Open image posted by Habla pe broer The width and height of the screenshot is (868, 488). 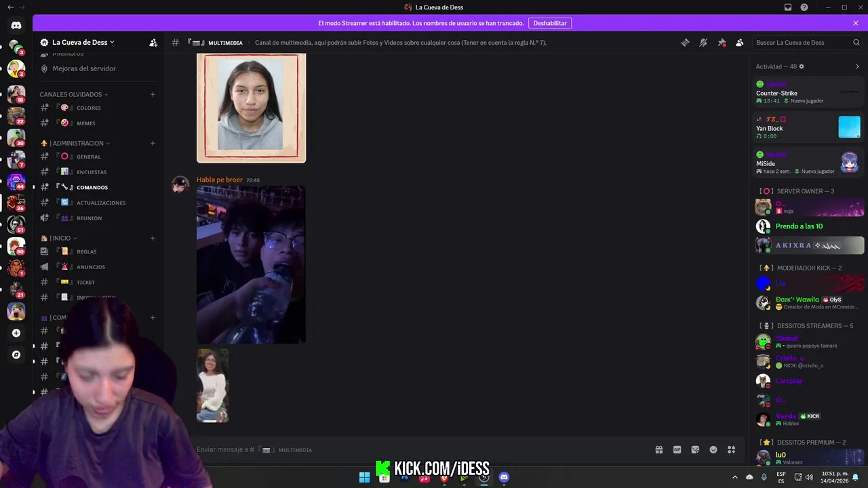point(251,264)
